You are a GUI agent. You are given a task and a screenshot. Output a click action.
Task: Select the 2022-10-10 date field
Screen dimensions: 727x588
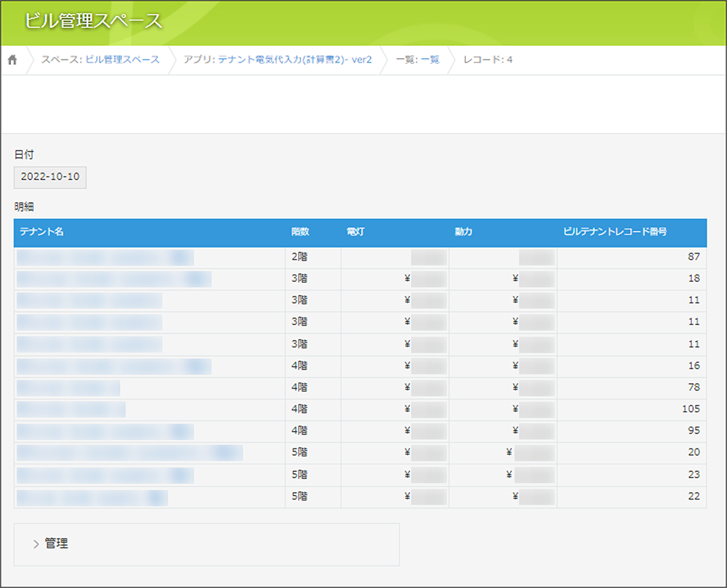50,177
